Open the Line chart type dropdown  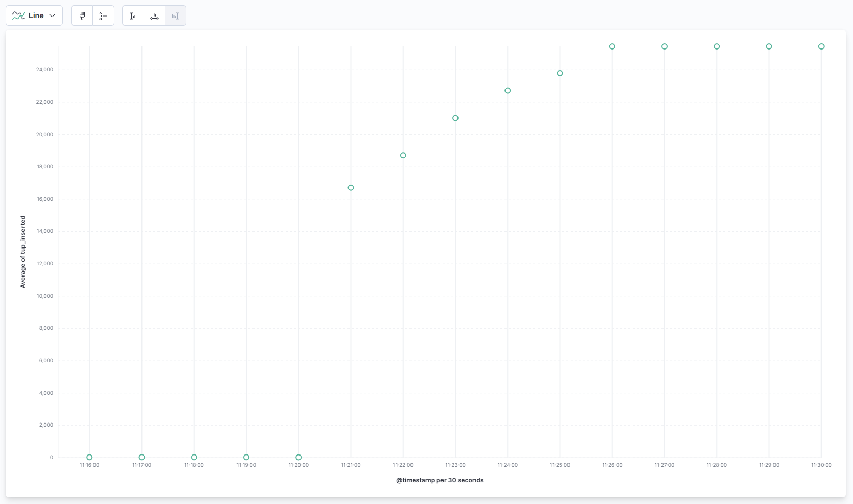point(34,15)
